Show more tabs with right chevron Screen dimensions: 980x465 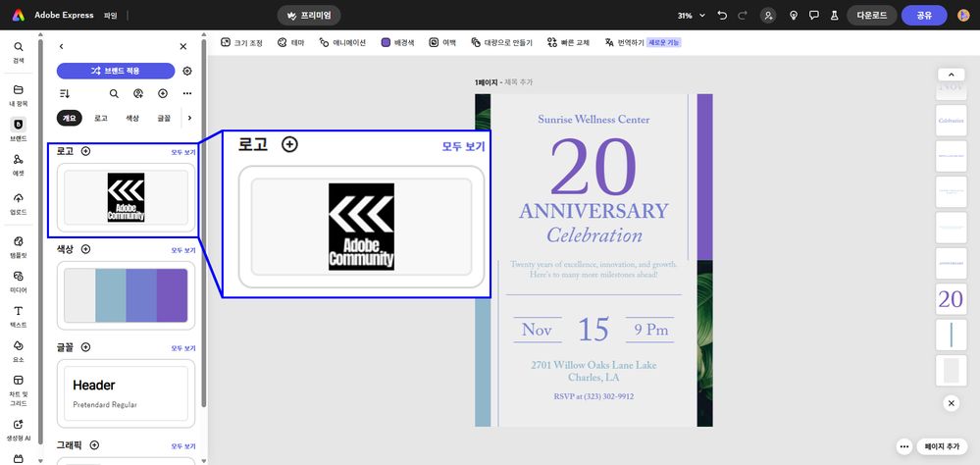[x=190, y=118]
